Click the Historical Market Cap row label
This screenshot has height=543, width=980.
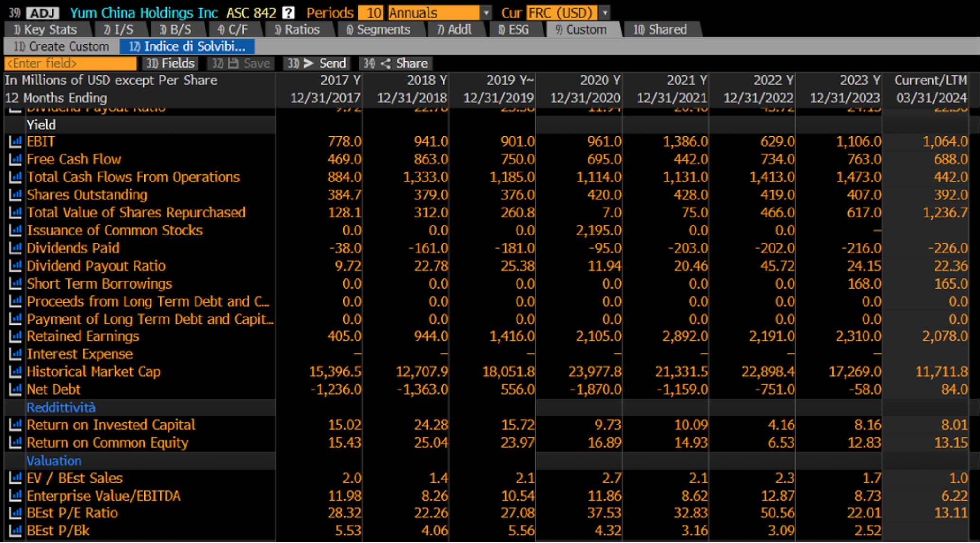pos(94,372)
